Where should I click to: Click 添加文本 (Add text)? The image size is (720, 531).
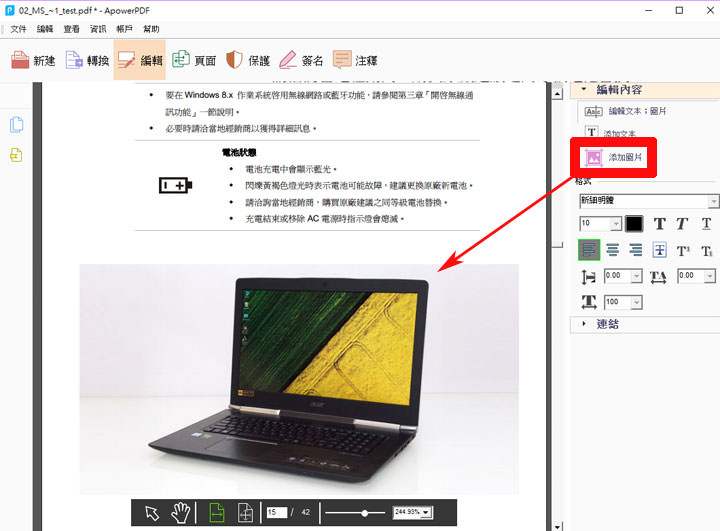611,133
